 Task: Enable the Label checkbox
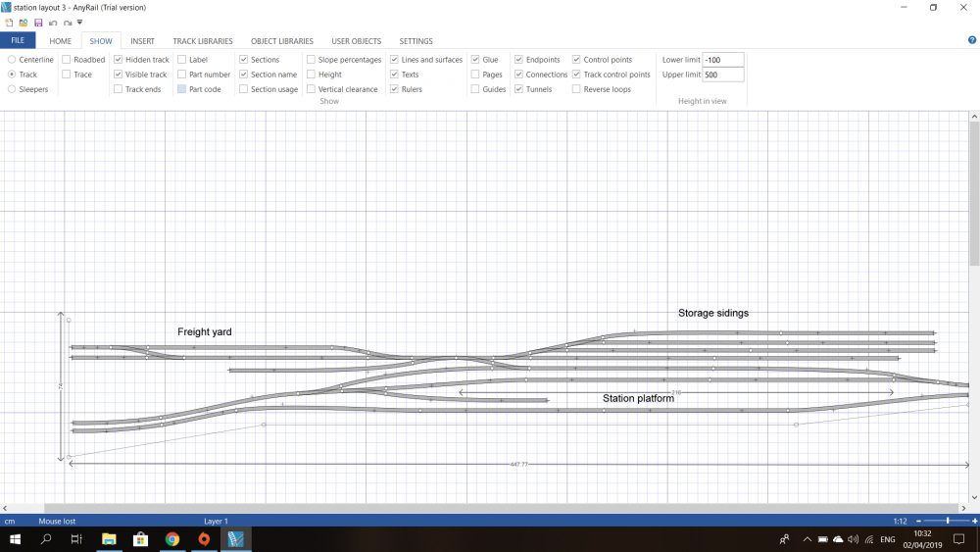tap(182, 60)
